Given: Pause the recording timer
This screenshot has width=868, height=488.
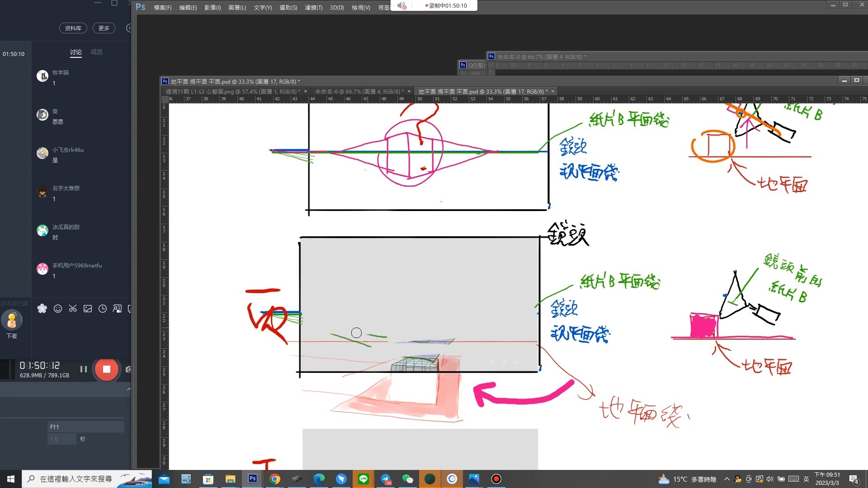Looking at the screenshot, I should pyautogui.click(x=84, y=369).
